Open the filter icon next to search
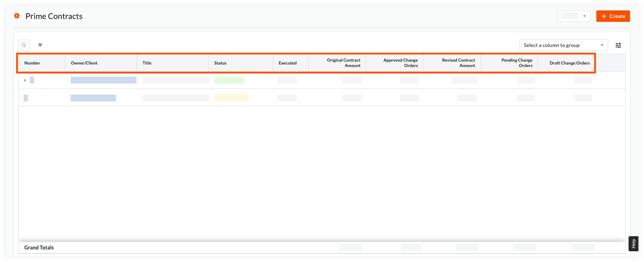This screenshot has height=262, width=644. (40, 45)
